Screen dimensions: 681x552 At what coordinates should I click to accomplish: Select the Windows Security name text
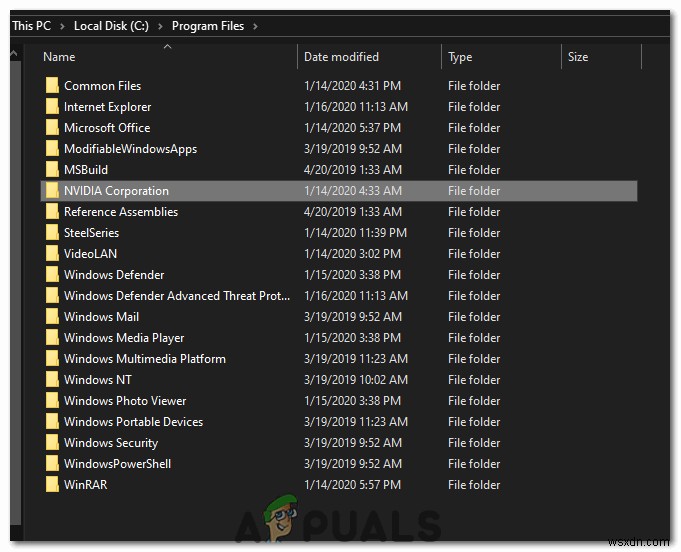(x=111, y=443)
